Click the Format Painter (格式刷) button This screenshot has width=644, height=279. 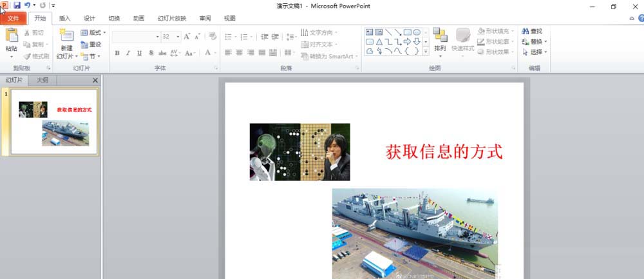click(36, 56)
